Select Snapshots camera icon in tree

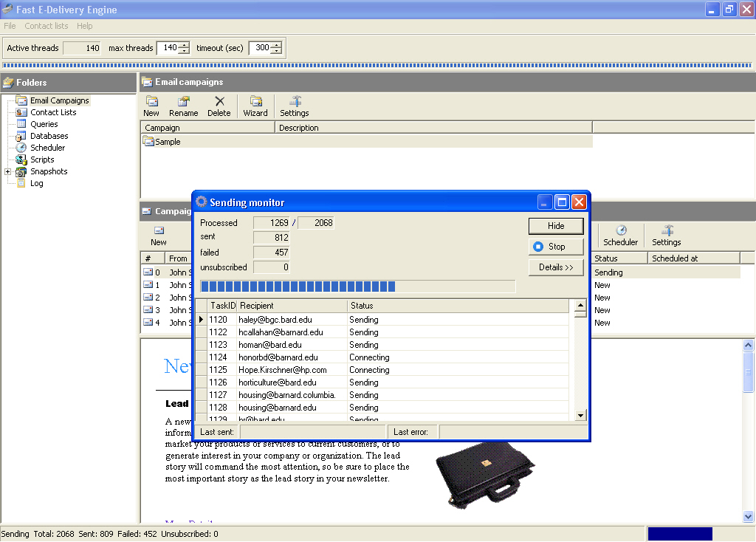[21, 171]
